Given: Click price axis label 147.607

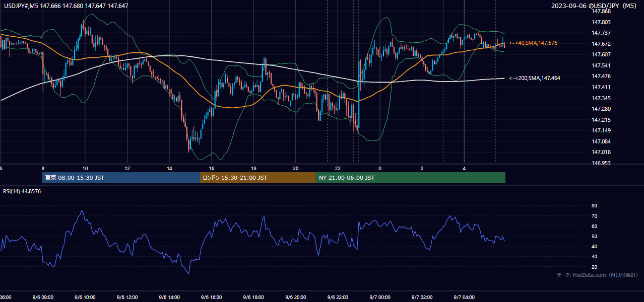Looking at the screenshot, I should click(602, 55).
